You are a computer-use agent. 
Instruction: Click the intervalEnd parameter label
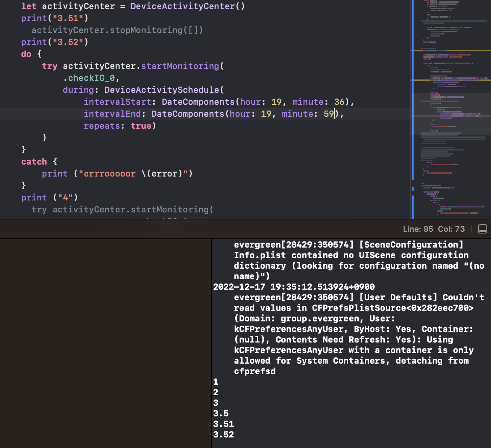[x=112, y=114]
